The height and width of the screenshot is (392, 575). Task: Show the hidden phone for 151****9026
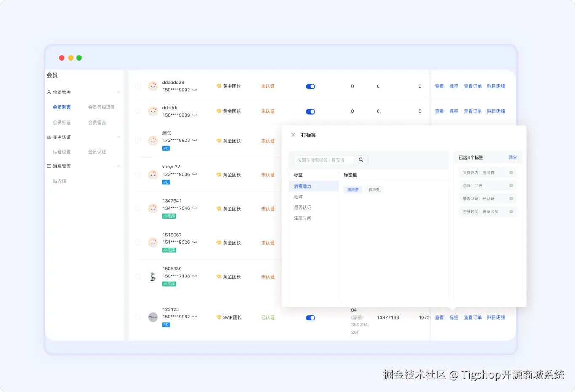tap(194, 243)
